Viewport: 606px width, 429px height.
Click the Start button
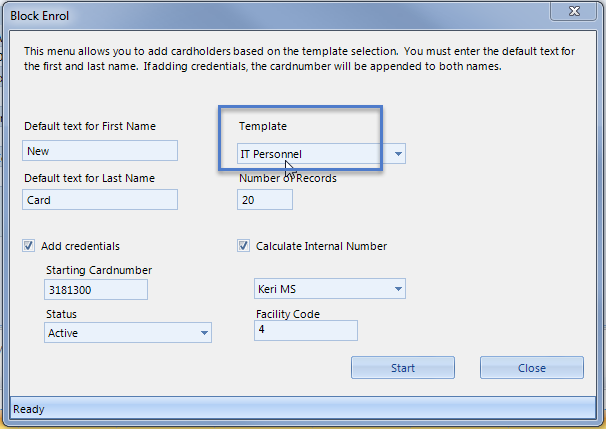tap(403, 368)
